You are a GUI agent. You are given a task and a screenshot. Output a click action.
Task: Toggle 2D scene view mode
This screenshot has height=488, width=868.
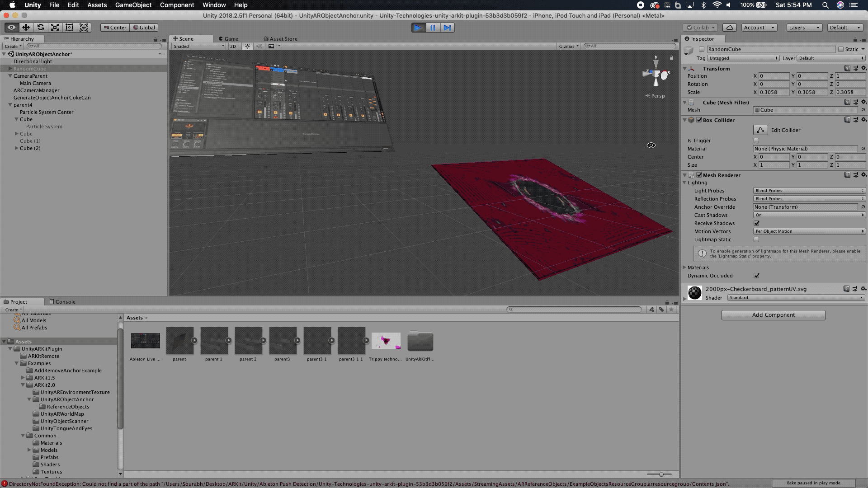click(x=233, y=46)
